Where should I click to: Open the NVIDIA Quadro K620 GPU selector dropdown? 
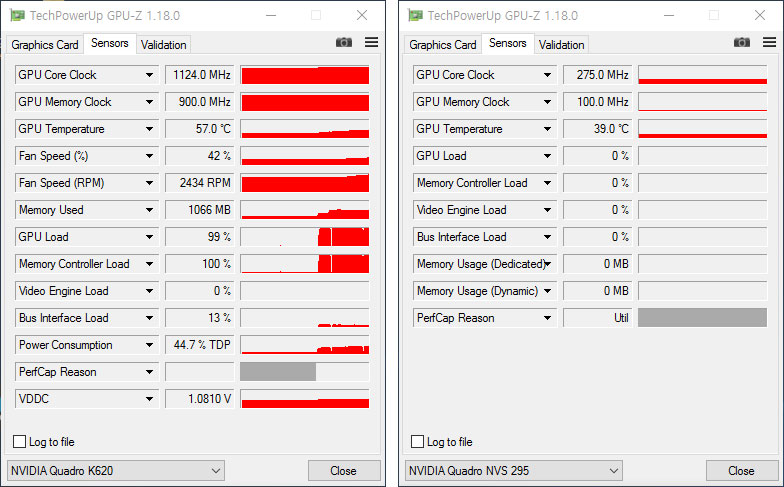click(116, 470)
